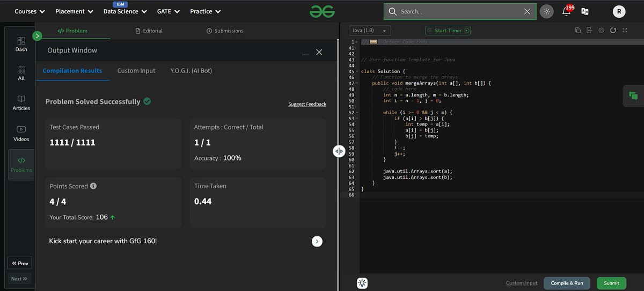Open the Problems sidebar section
The height and width of the screenshot is (291, 644).
pos(21,164)
